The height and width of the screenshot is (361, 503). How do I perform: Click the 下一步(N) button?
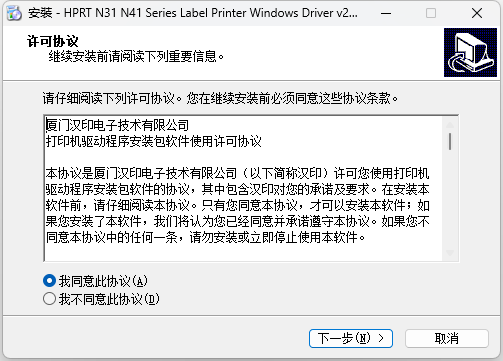pyautogui.click(x=351, y=338)
